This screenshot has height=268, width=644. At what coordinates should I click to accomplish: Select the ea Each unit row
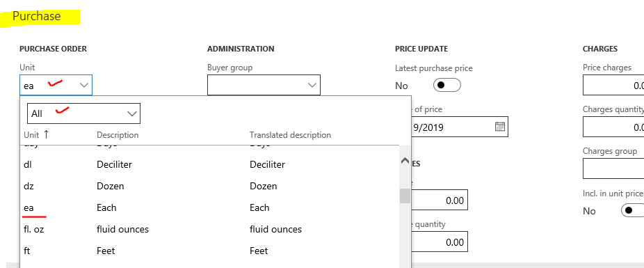209,207
